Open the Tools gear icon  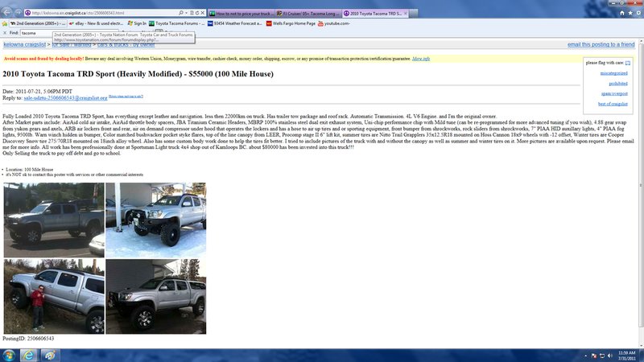[x=638, y=13]
